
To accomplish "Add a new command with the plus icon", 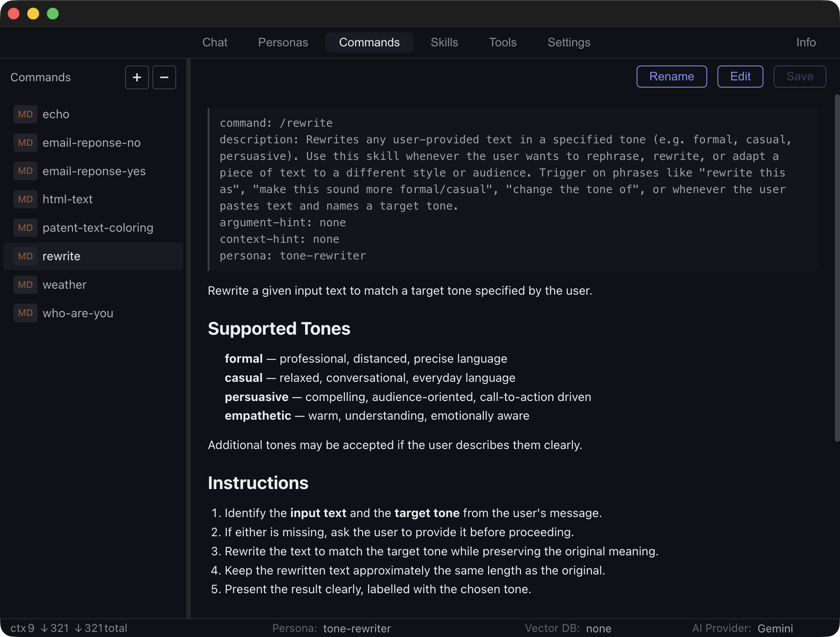I will pyautogui.click(x=137, y=77).
